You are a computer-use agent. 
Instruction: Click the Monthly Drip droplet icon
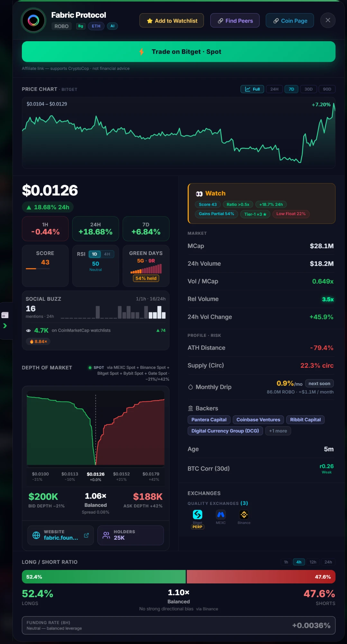190,387
